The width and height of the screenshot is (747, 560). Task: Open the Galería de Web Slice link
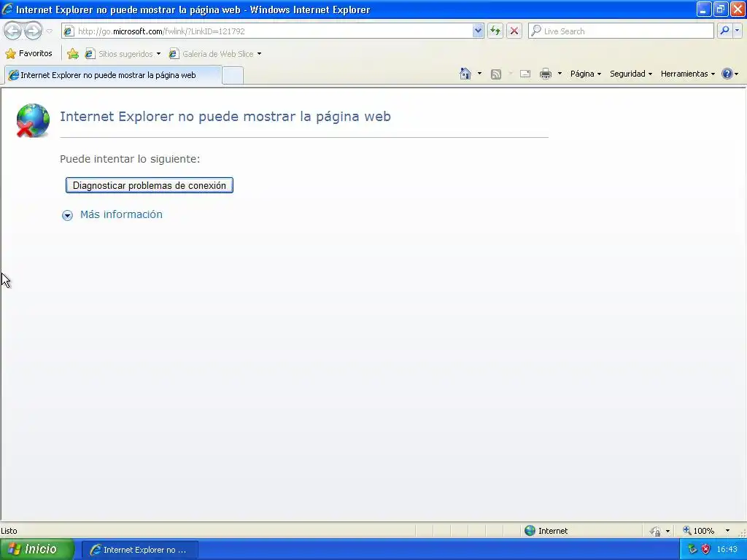click(x=215, y=54)
